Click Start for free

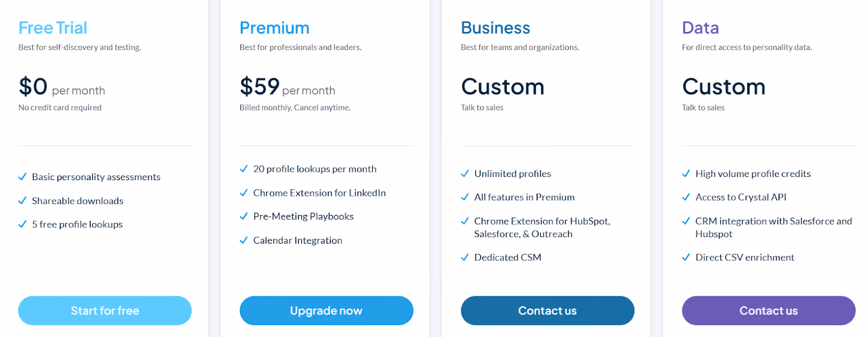[x=104, y=310]
